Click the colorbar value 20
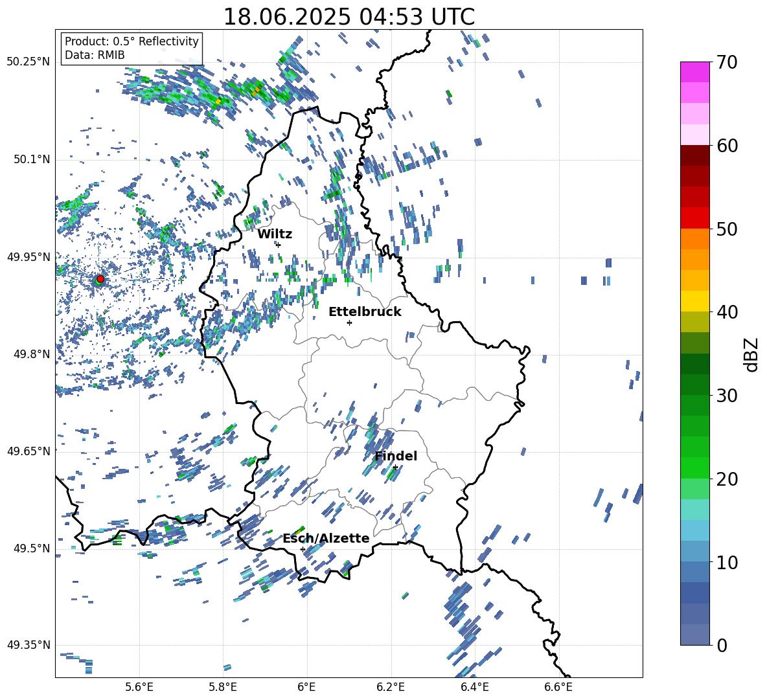Viewport: 767px width, 700px height. (x=727, y=479)
